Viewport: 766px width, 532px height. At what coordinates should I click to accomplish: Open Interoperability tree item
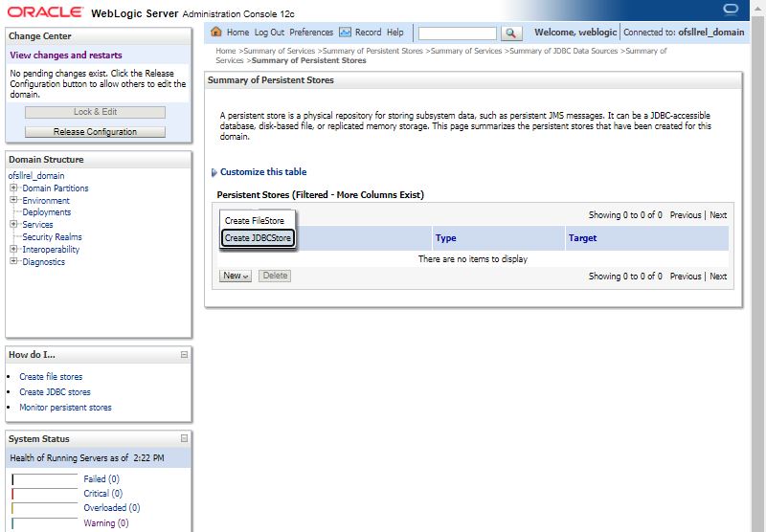[51, 250]
